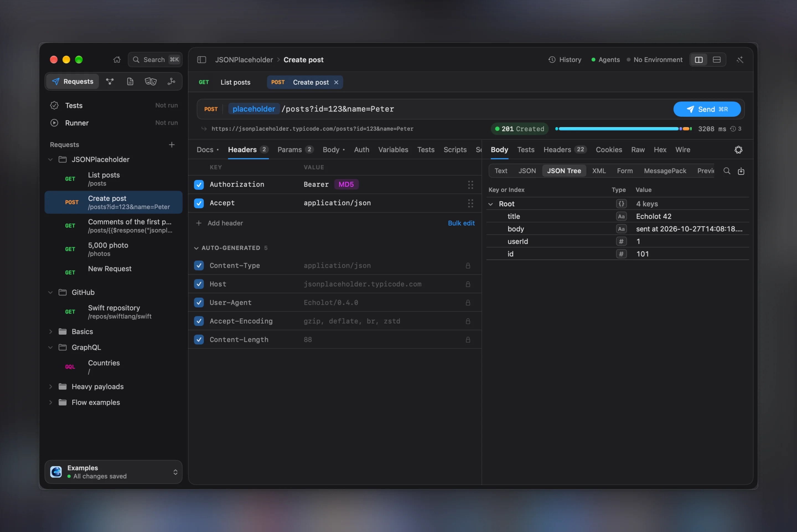Uncheck the Accept header checkbox
Viewport: 797px width, 532px height.
[199, 203]
